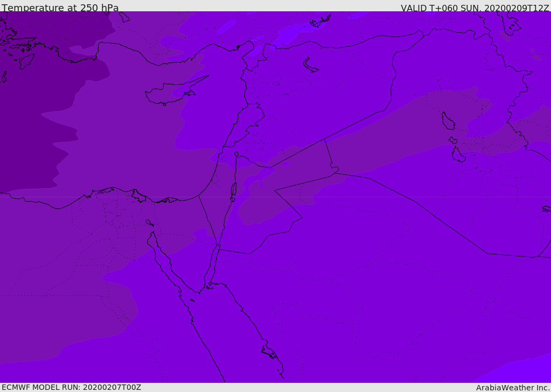Click the 'ECMWF MODEL RUN: 20200207T00Z' label
Viewport: 551px width, 392px height.
tap(72, 387)
